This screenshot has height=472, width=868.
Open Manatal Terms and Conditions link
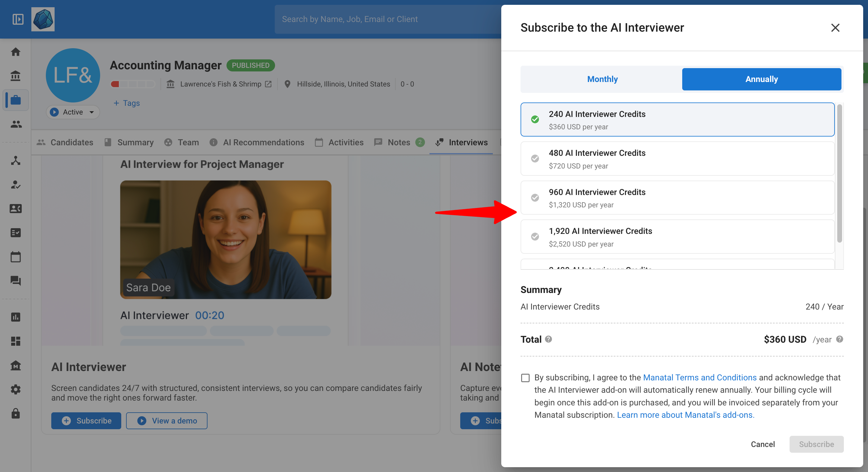(x=700, y=377)
